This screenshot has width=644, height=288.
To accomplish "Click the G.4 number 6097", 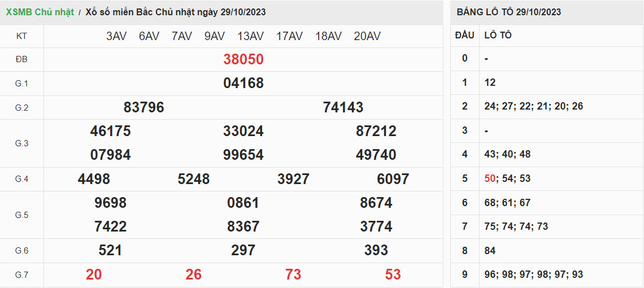I will (393, 179).
